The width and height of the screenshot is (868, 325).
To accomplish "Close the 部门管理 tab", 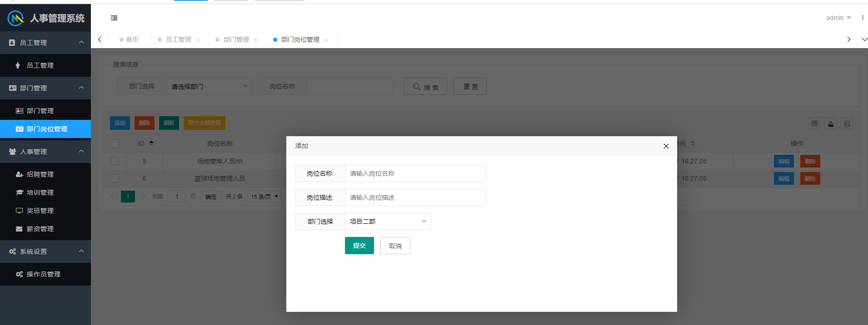I will pos(256,40).
